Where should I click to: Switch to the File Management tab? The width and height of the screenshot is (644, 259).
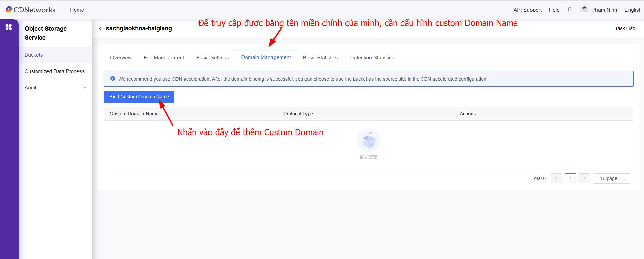pos(164,58)
